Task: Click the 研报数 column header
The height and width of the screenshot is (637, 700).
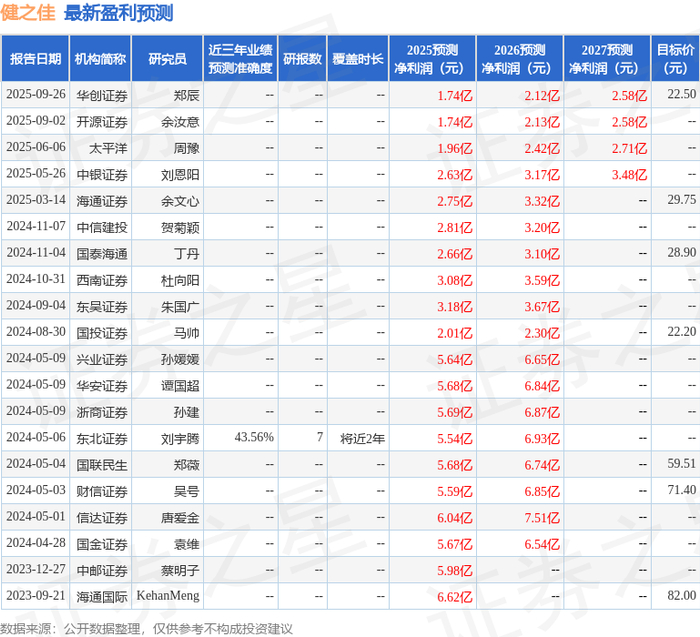Action: 303,59
